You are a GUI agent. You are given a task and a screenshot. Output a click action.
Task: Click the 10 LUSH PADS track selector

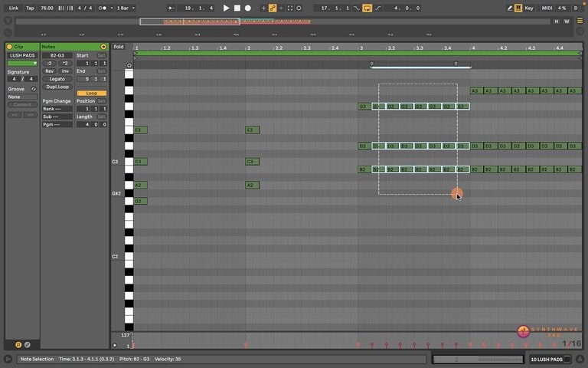point(550,360)
